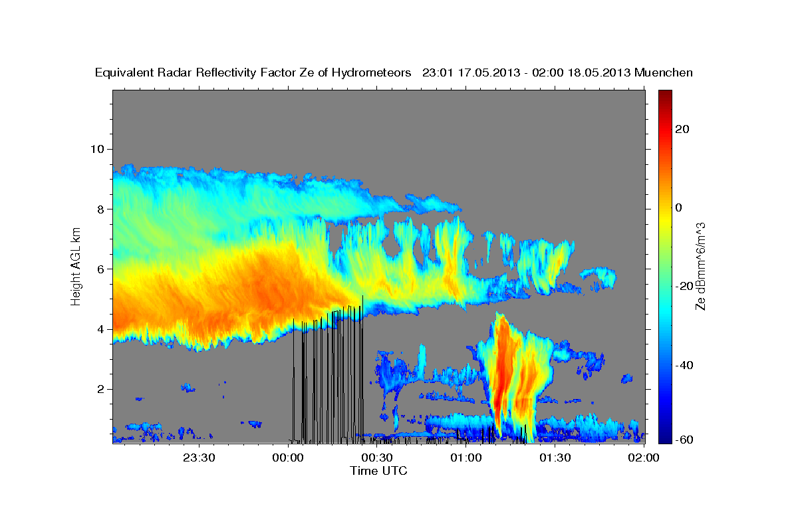Click the '00:00' time tick label
This screenshot has height=532, width=798.
point(289,457)
